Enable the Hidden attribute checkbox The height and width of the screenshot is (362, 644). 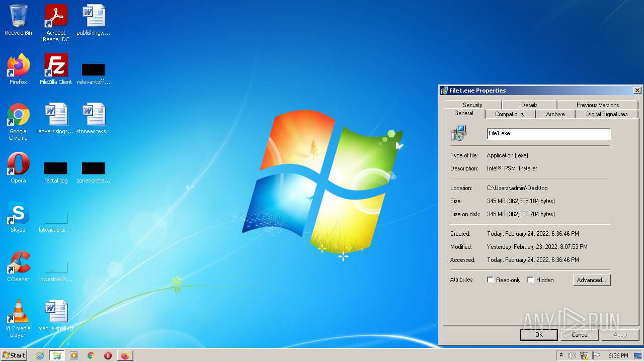[530, 280]
